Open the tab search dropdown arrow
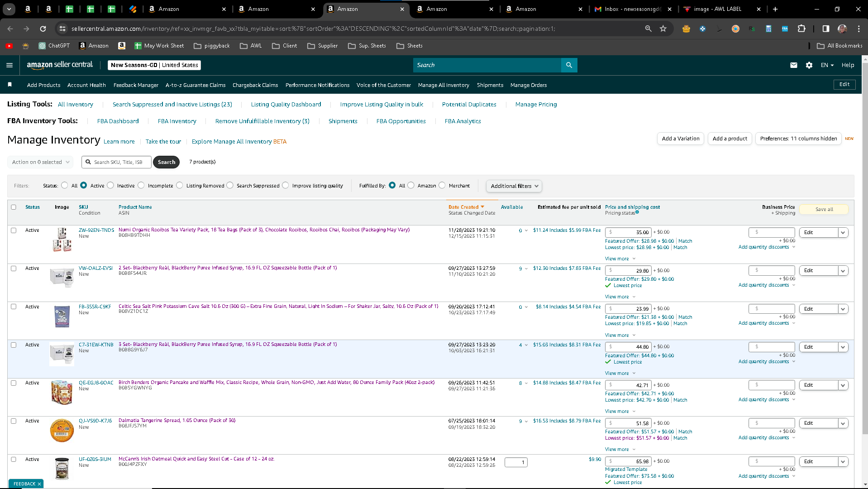 click(9, 9)
